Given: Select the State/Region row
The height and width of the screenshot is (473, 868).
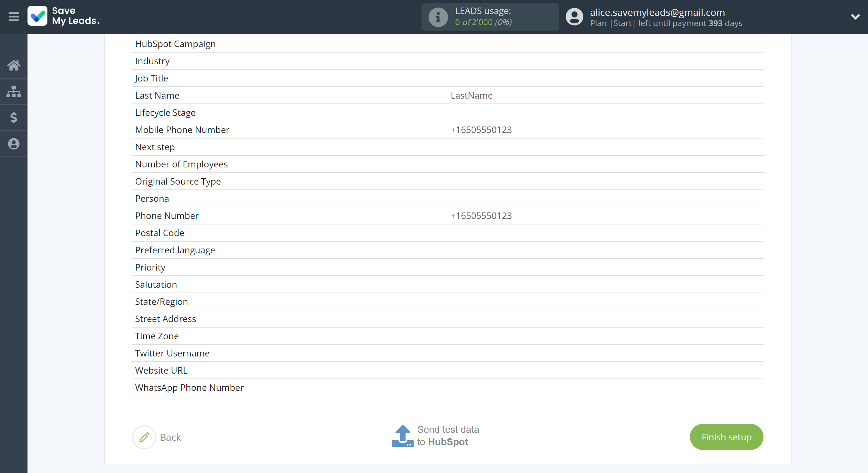Looking at the screenshot, I should [x=448, y=301].
